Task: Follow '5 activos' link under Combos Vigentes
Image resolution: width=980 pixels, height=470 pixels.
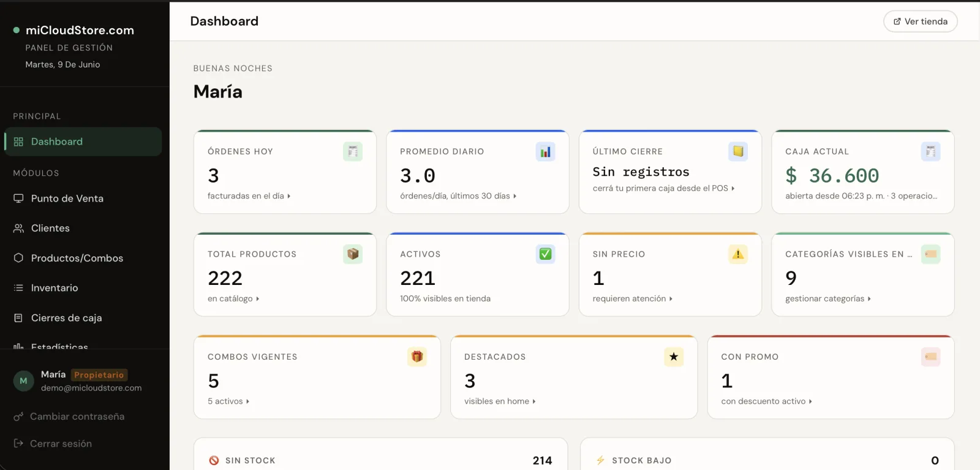Action: (x=228, y=401)
